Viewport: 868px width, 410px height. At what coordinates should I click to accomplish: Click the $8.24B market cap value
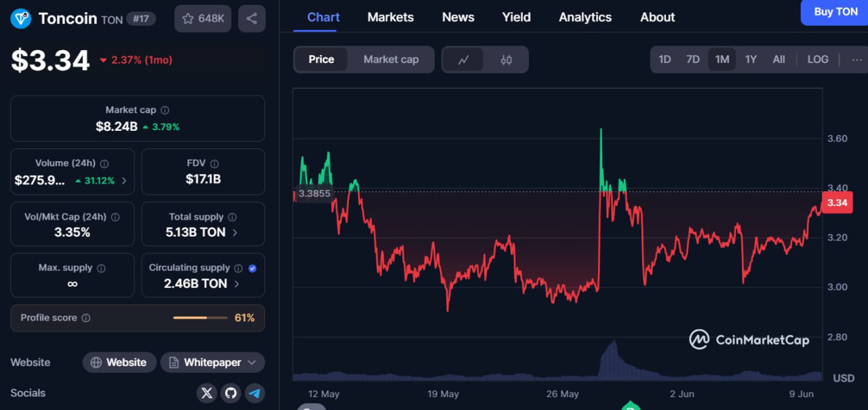(x=117, y=127)
